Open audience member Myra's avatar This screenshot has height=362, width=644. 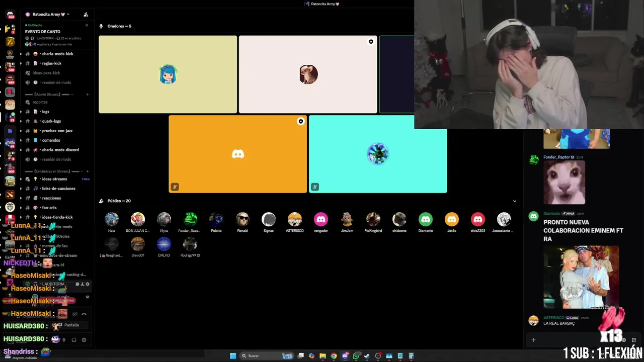(164, 219)
